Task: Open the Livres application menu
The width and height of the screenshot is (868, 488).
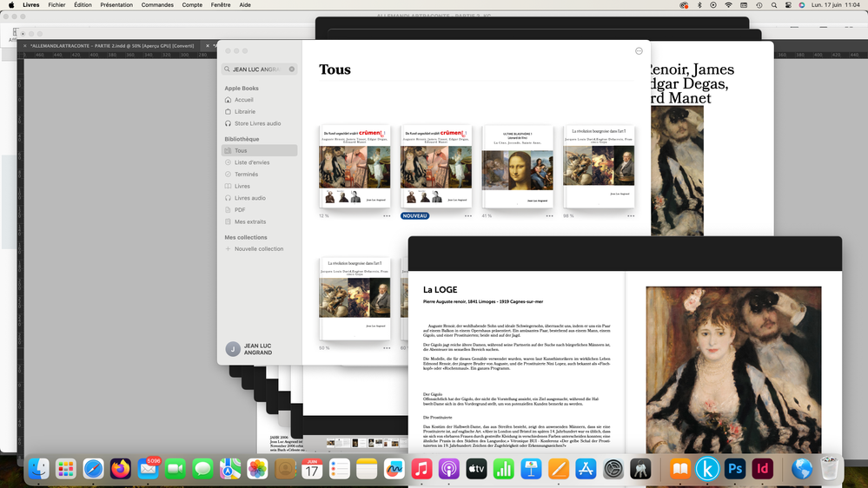Action: pyautogui.click(x=31, y=5)
